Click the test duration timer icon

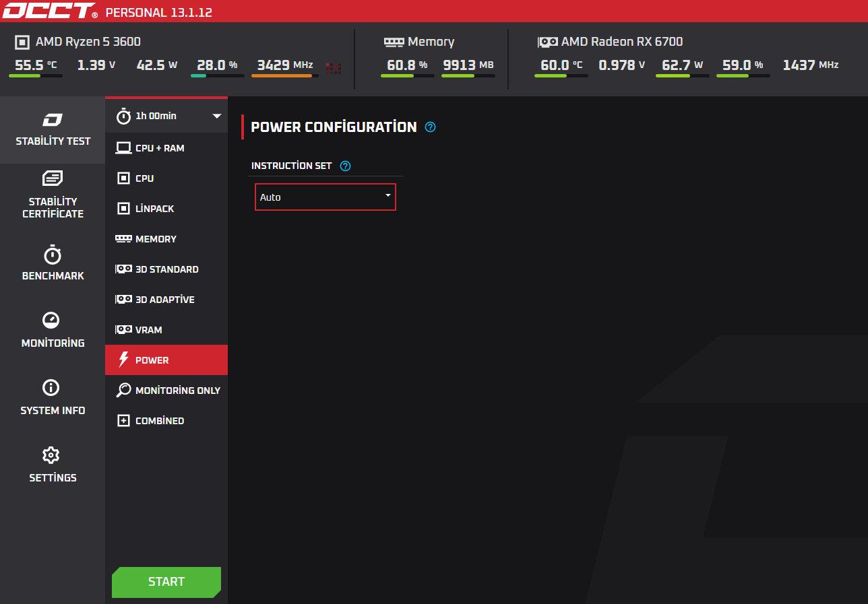click(123, 116)
